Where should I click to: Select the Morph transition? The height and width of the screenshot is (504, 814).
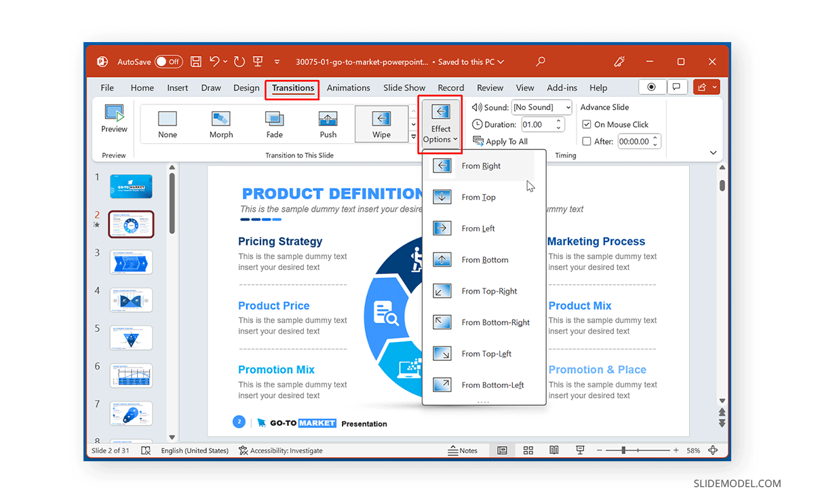(220, 123)
